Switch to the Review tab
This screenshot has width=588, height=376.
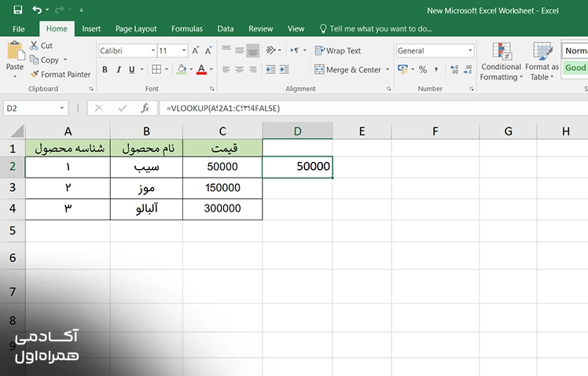pos(261,29)
